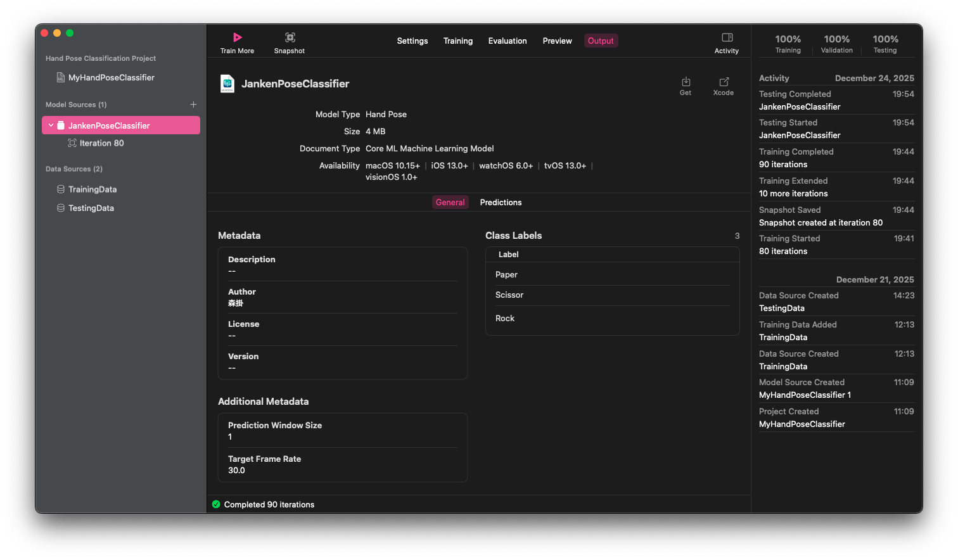
Task: Click the yellow minimize window button
Action: (57, 33)
